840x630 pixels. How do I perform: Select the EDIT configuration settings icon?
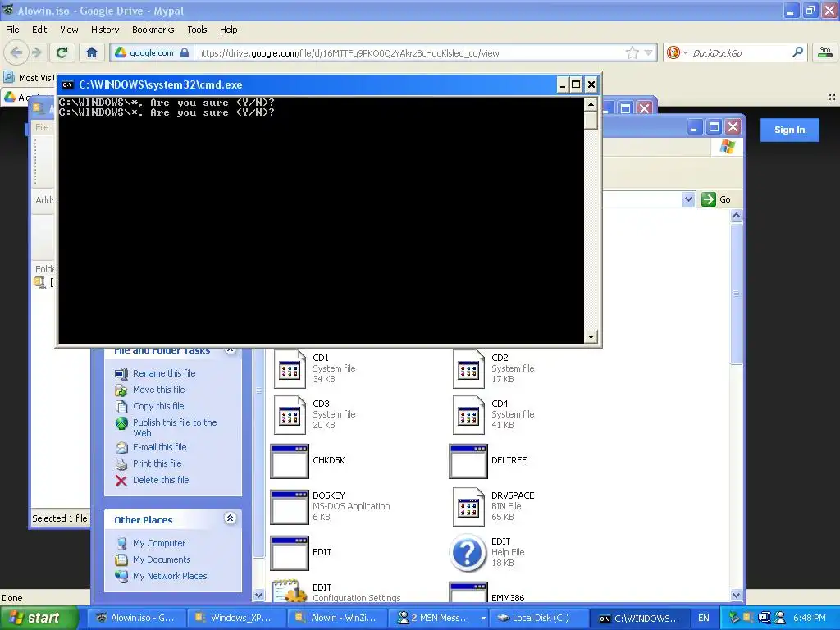290,591
